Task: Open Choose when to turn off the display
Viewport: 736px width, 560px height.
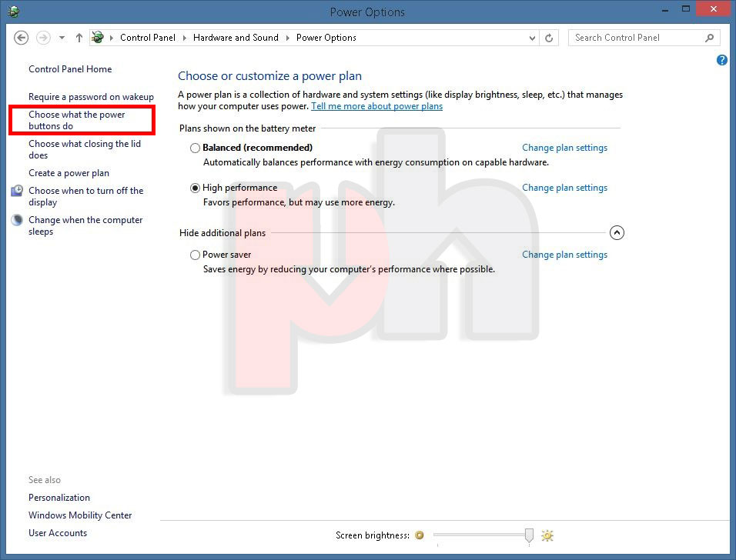Action: (x=86, y=196)
